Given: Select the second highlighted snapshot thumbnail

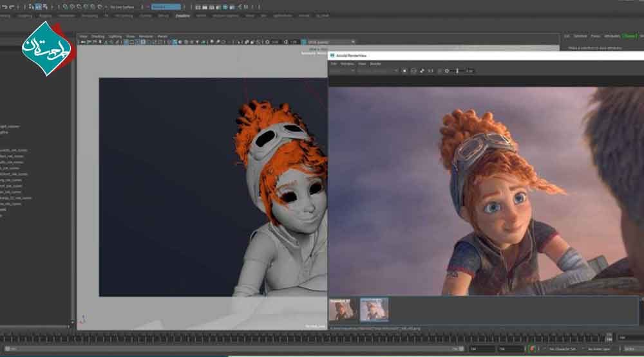Looking at the screenshot, I should (374, 309).
